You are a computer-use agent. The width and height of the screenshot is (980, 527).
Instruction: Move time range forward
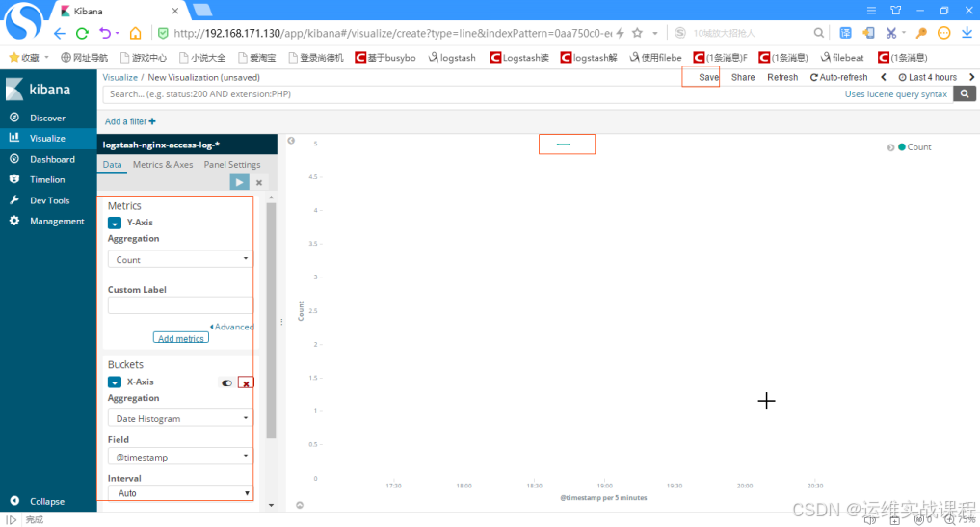(x=971, y=77)
